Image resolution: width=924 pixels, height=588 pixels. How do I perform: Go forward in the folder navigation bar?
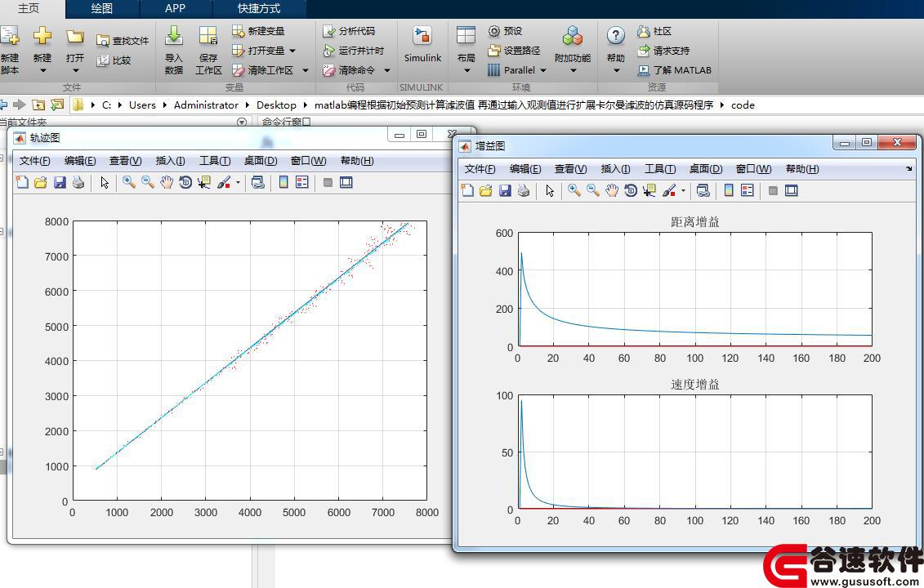pos(20,105)
